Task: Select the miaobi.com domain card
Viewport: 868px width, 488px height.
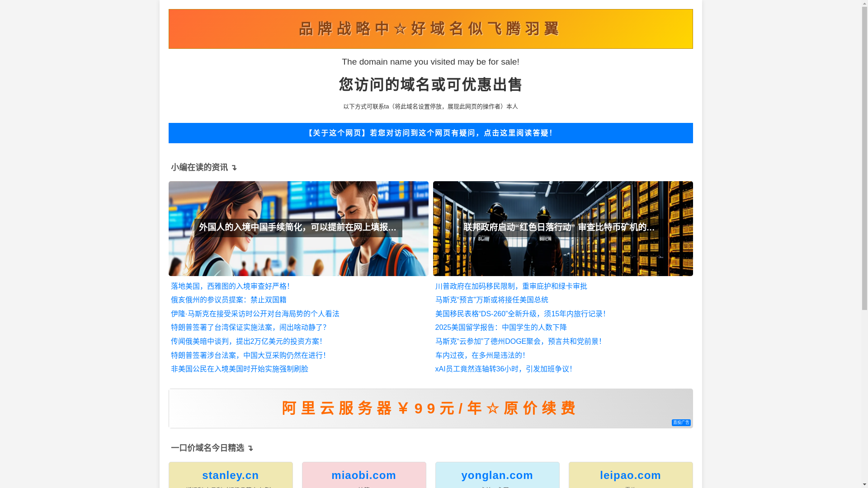Action: point(363,475)
